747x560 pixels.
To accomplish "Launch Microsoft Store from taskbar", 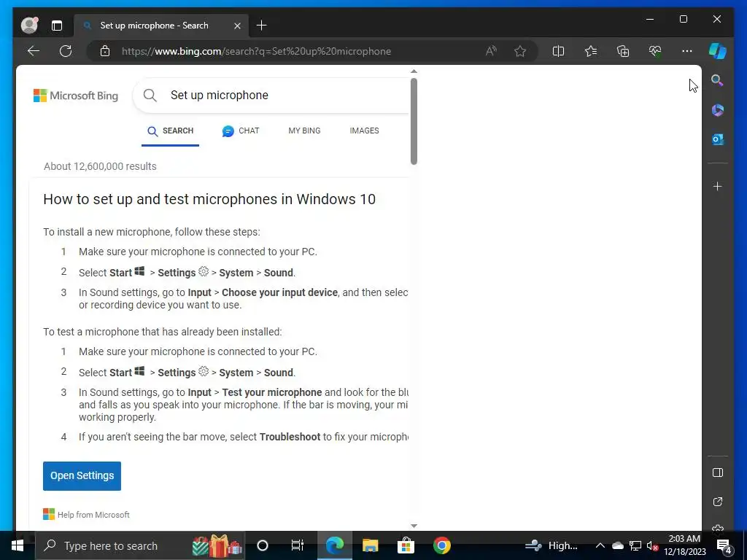I will coord(406,545).
